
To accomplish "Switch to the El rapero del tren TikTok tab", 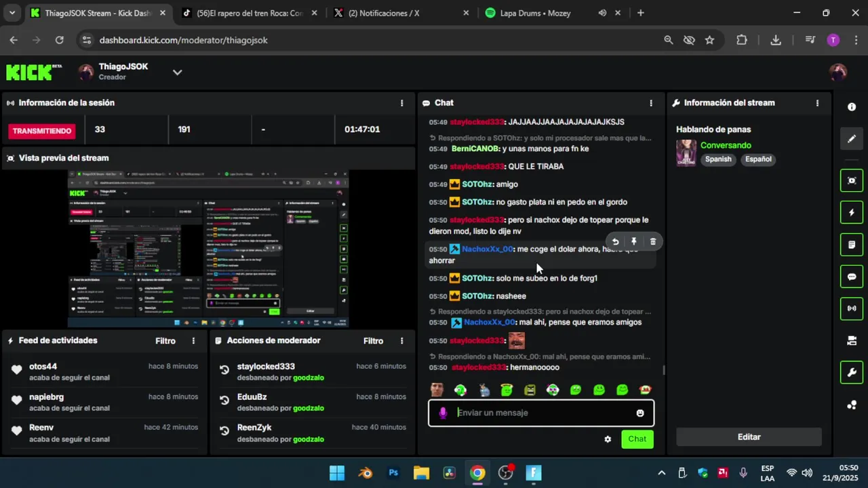I will pos(250,13).
